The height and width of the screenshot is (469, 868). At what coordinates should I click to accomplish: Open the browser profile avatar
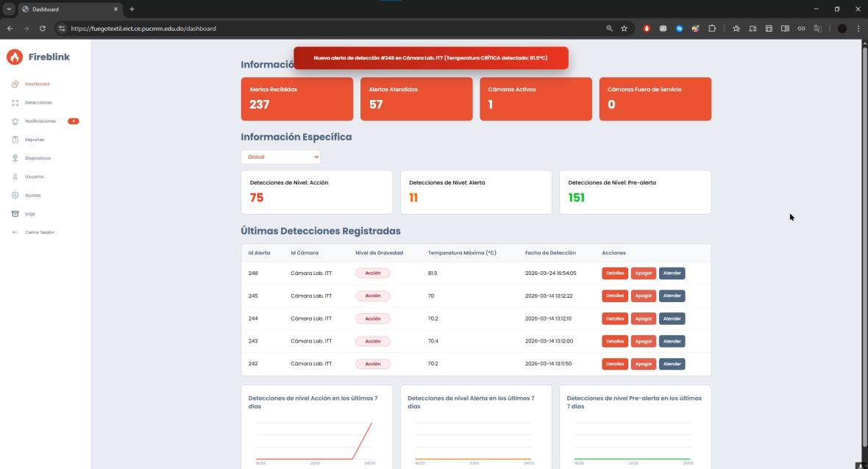[842, 28]
